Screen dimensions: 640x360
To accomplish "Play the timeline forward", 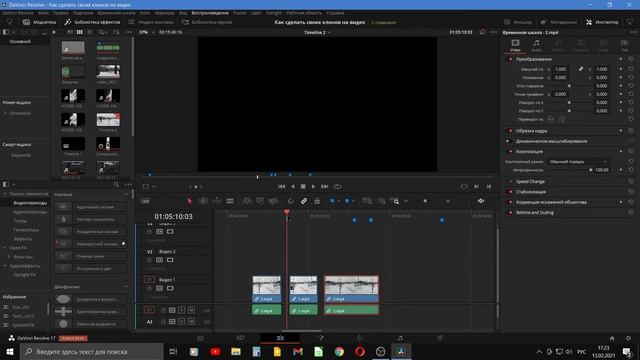I will (x=313, y=186).
